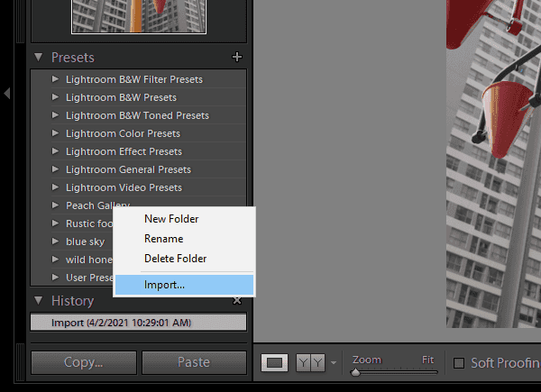The image size is (541, 392).
Task: Open Before/After view options dropdown arrow
Action: pyautogui.click(x=334, y=362)
